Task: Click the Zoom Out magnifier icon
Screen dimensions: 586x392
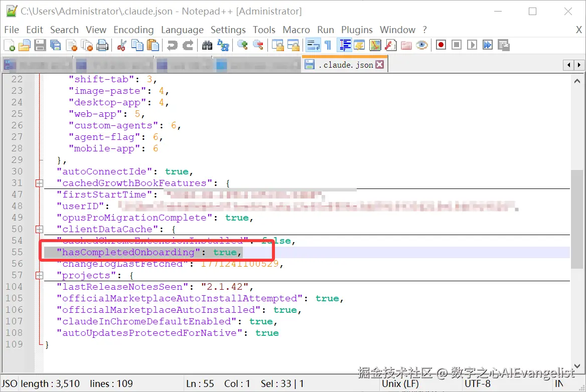Action: point(258,45)
